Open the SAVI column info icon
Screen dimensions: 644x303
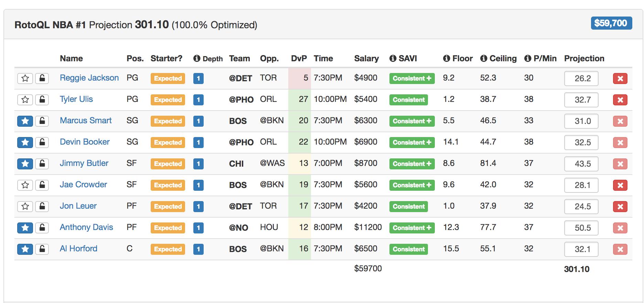[393, 59]
